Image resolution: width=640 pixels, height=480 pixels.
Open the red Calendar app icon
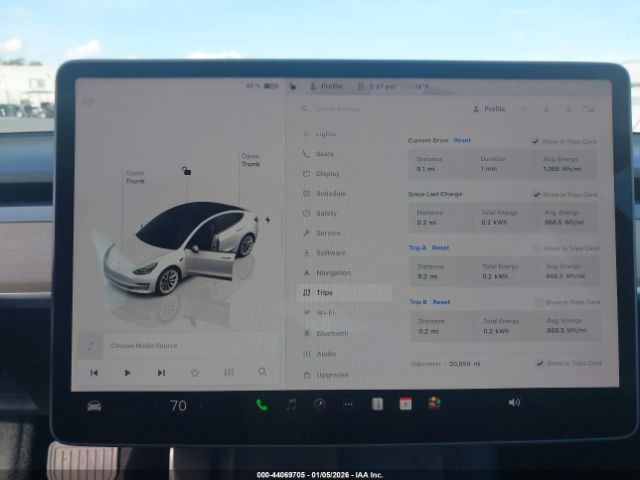[405, 404]
